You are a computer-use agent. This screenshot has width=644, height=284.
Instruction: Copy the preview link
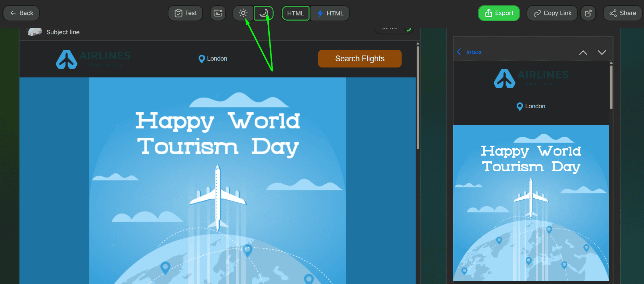552,13
